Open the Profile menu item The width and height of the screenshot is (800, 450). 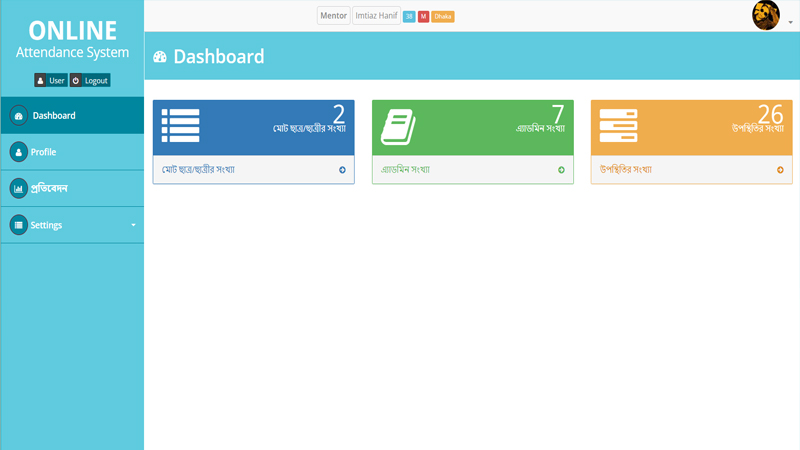pos(43,152)
